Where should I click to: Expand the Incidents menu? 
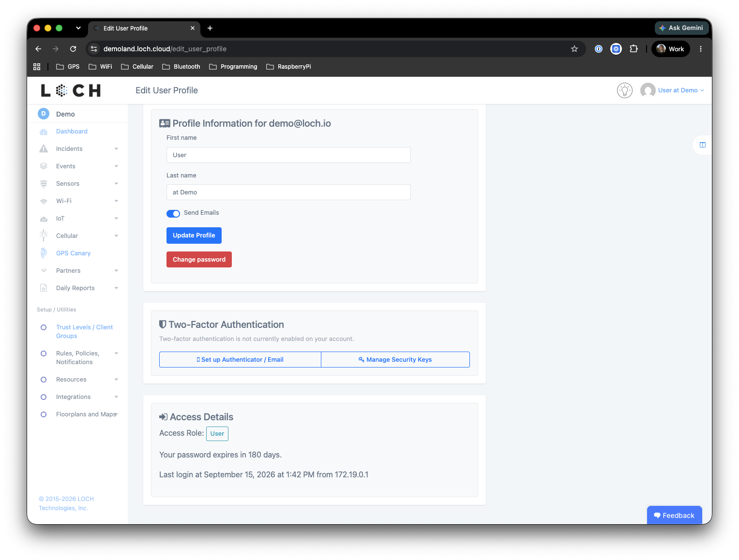pos(116,149)
